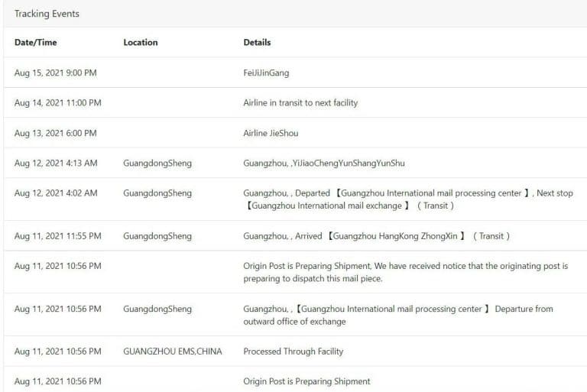The image size is (587, 392).
Task: Click the FeiJiJinGang event detail
Action: (x=266, y=73)
